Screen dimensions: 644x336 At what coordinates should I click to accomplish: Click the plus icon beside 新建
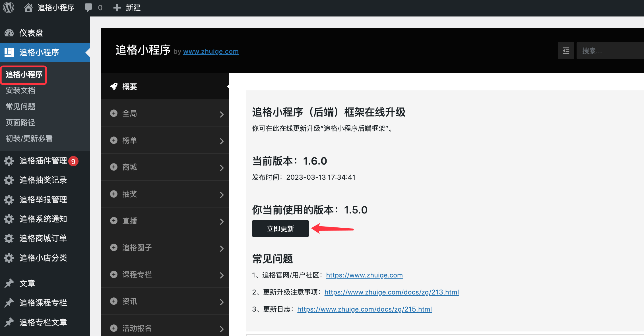tap(117, 8)
